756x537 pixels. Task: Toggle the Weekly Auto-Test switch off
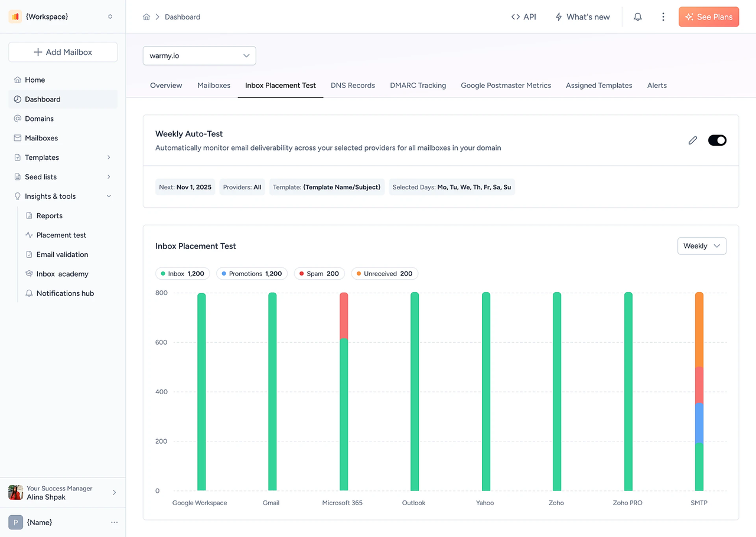pos(717,140)
